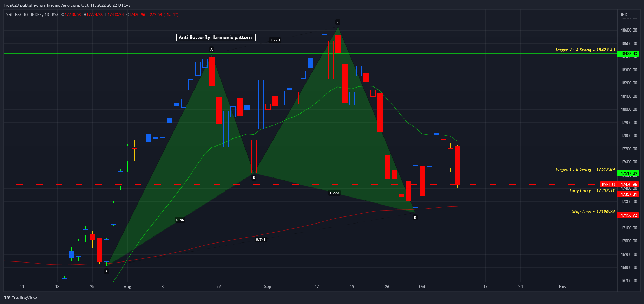This screenshot has height=304, width=644.
Task: Click the C17430.96 close value
Action: [136, 15]
